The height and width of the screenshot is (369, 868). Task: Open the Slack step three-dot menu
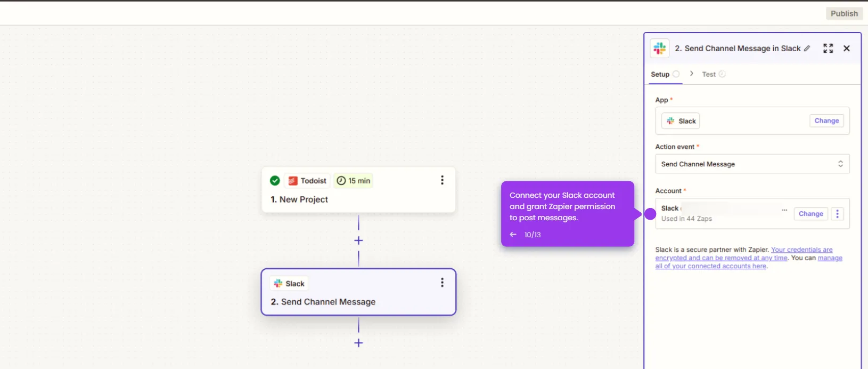click(442, 283)
